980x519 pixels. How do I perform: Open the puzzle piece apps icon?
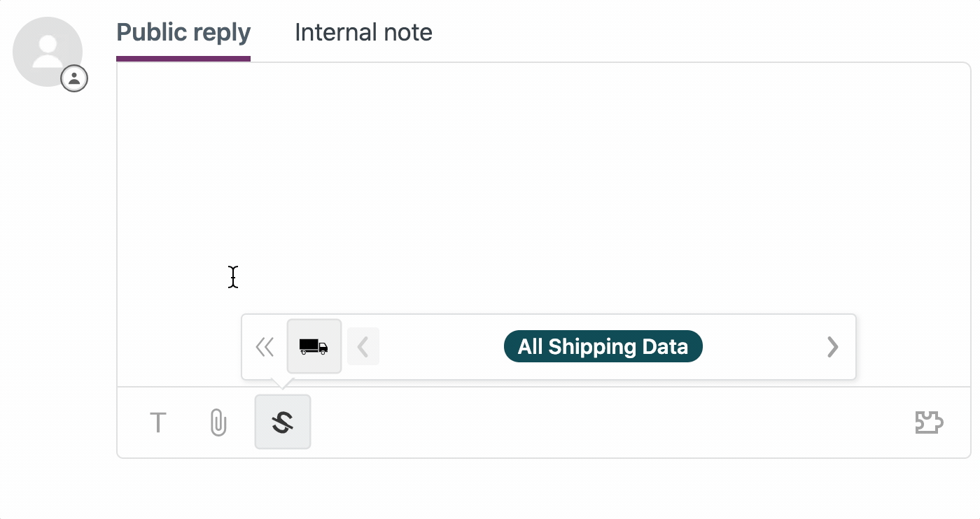click(930, 422)
